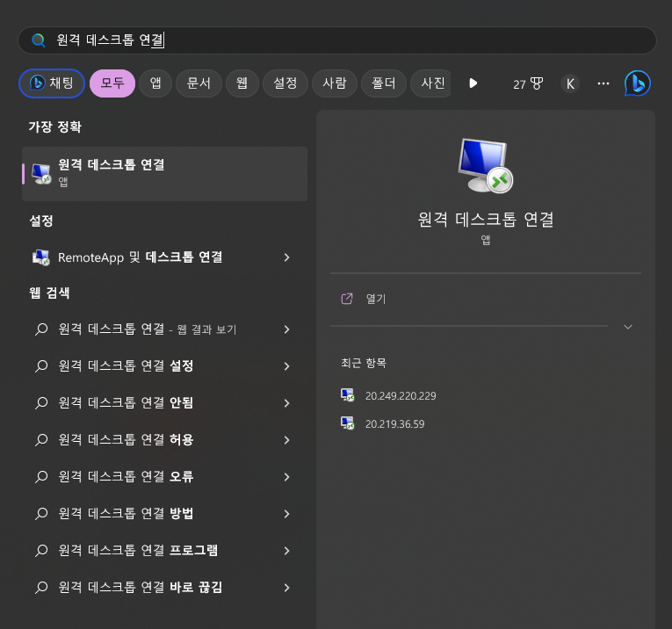Switch to the 설정 filter tab
The image size is (672, 629).
click(x=285, y=83)
